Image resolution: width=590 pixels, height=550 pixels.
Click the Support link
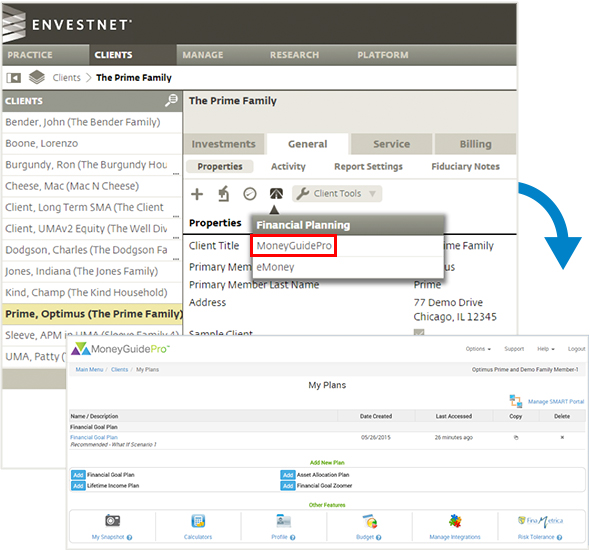(514, 349)
